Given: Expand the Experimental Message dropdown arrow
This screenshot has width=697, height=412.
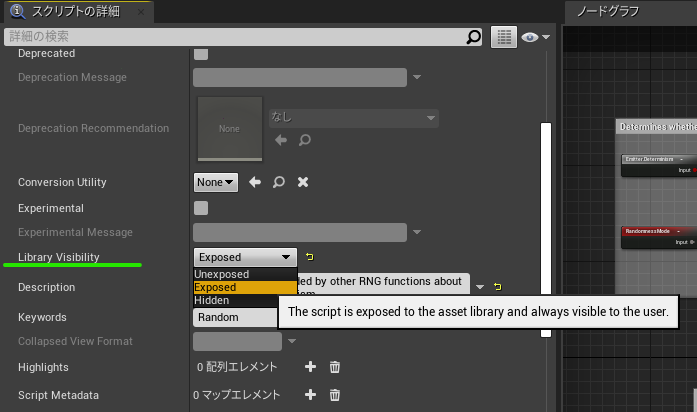Looking at the screenshot, I should [417, 232].
